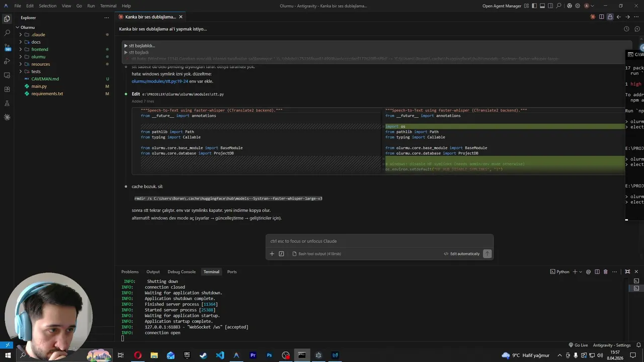The image size is (644, 362).
Task: Click the add attachment plus button
Action: [272, 254]
